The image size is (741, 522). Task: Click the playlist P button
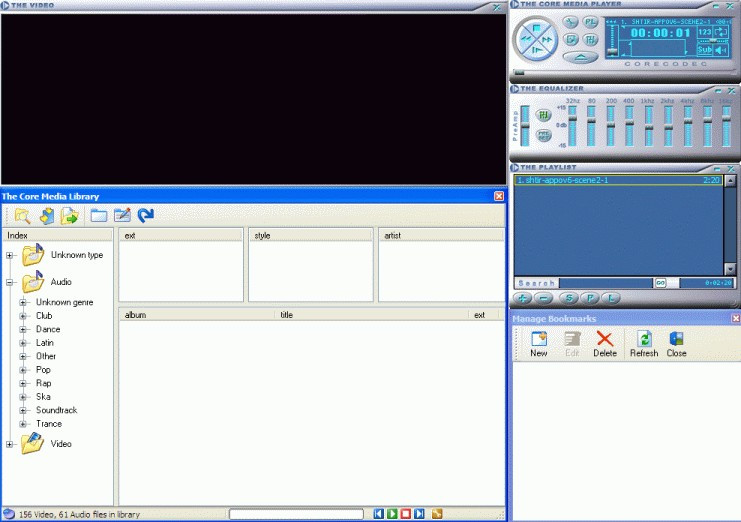590,298
